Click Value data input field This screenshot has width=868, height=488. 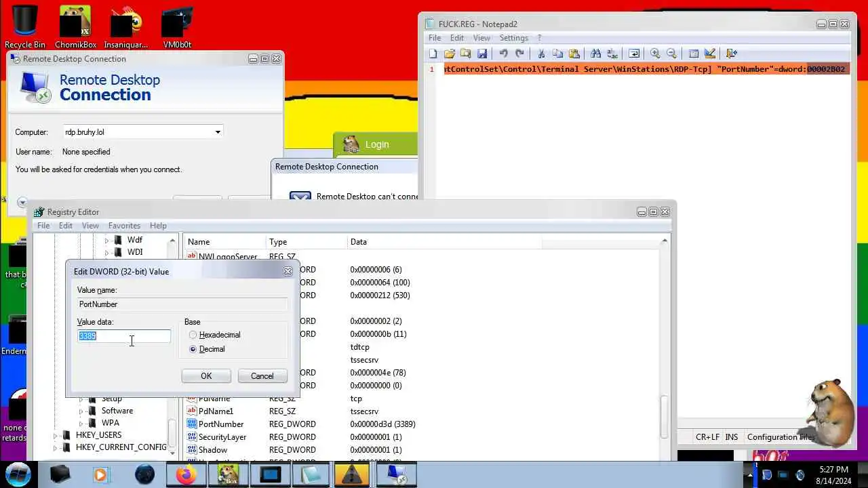pos(124,336)
